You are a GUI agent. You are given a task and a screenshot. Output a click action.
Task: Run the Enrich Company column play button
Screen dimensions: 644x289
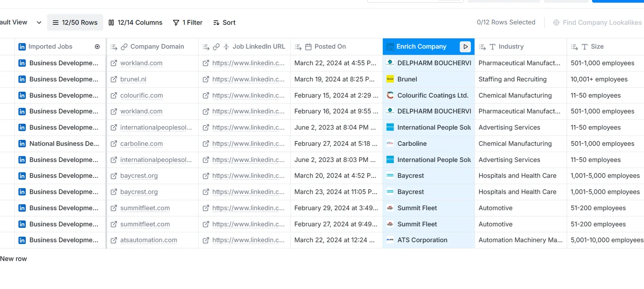pyautogui.click(x=465, y=47)
